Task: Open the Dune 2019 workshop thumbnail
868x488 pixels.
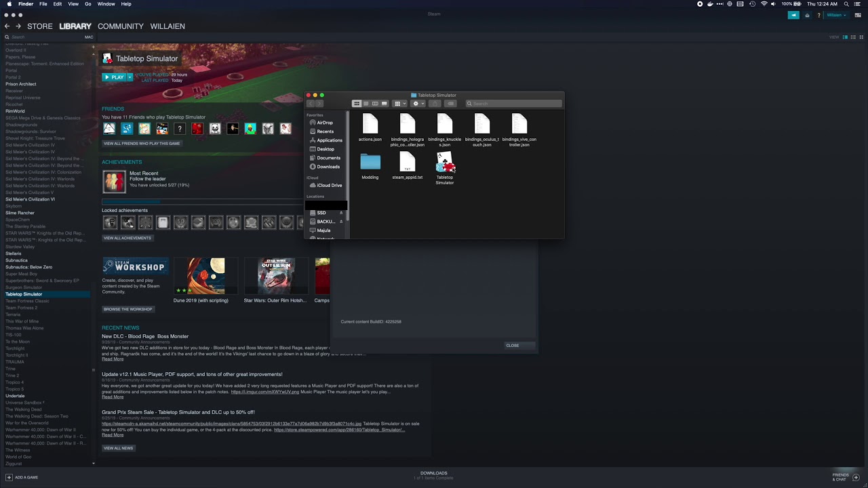Action: (206, 276)
